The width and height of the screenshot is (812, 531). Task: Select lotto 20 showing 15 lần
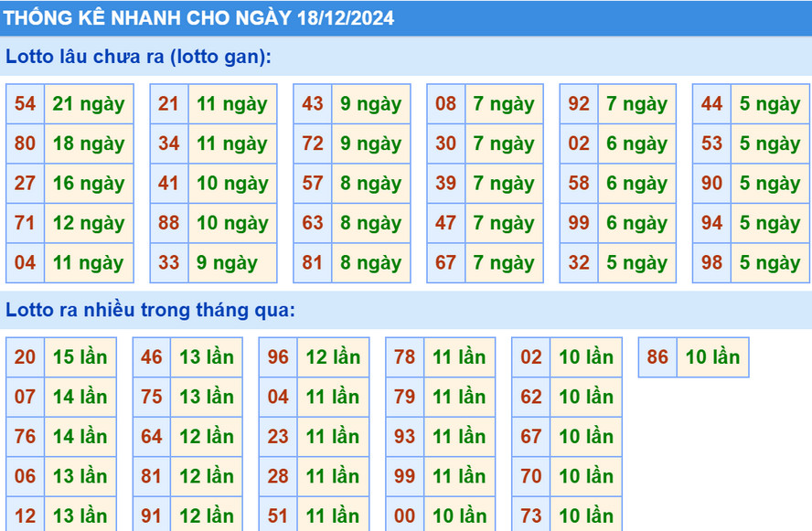(60, 358)
